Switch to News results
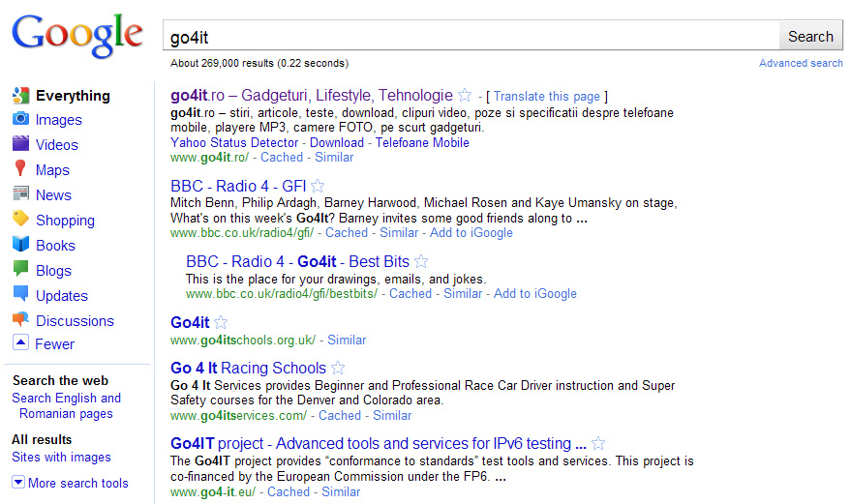851x504 pixels. (x=53, y=195)
